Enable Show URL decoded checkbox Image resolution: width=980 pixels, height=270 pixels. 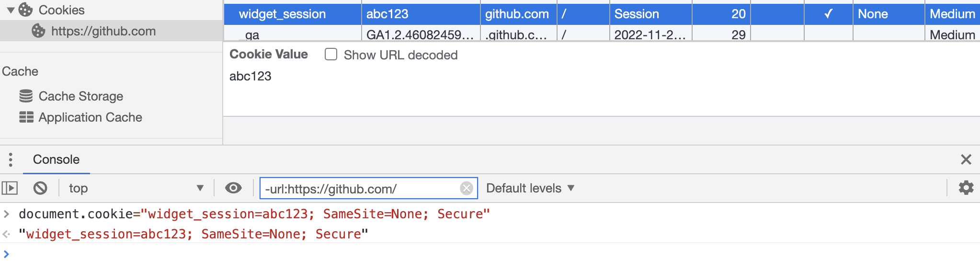[331, 54]
